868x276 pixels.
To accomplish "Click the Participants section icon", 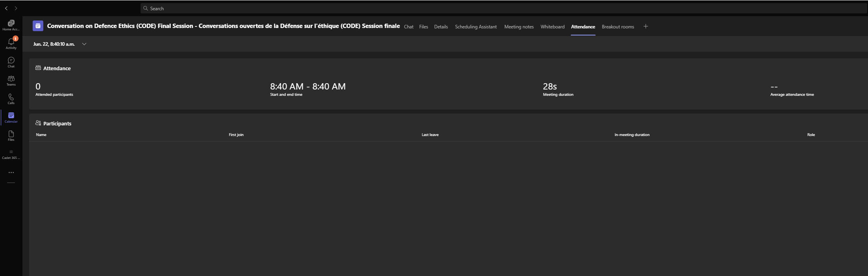I will (x=38, y=123).
